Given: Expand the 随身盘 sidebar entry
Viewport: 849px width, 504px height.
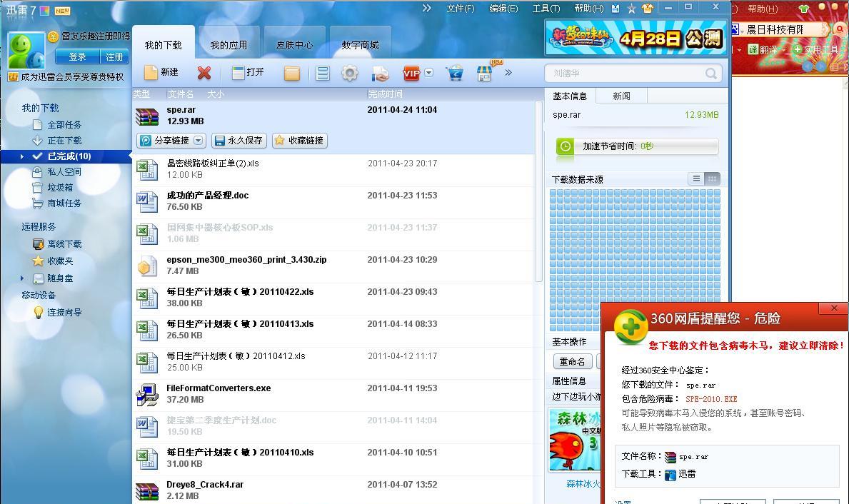Looking at the screenshot, I should (21, 280).
